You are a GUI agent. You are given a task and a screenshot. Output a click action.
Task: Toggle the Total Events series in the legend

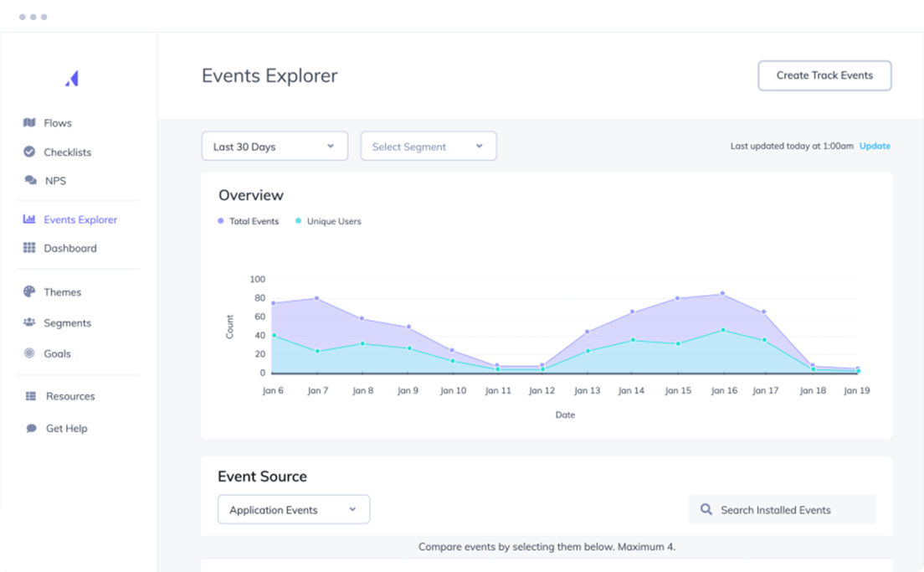point(249,221)
